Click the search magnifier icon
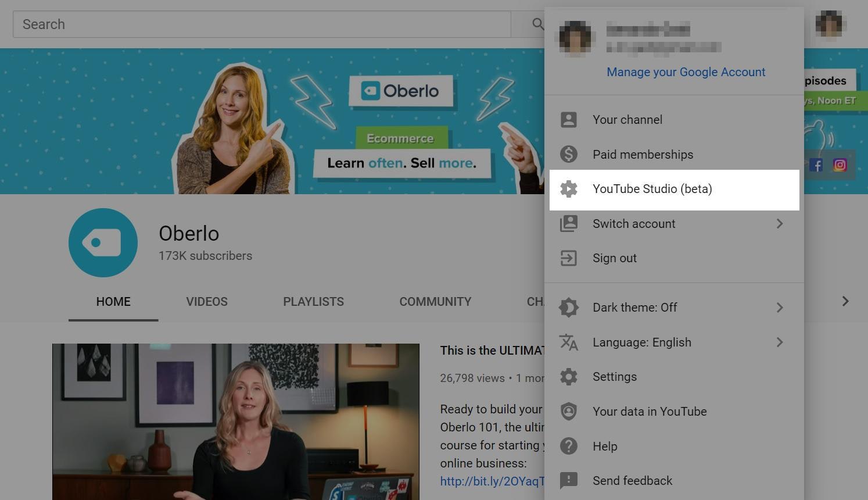 pos(538,24)
